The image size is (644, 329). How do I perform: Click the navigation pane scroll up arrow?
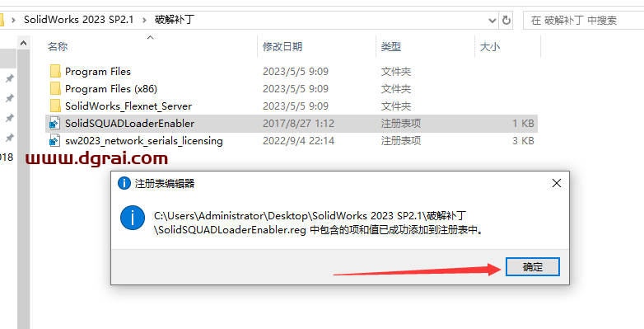coord(23,43)
